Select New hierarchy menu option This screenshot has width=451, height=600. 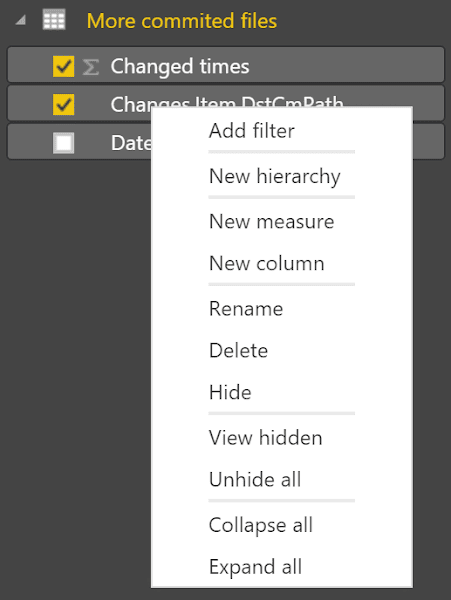pyautogui.click(x=274, y=176)
